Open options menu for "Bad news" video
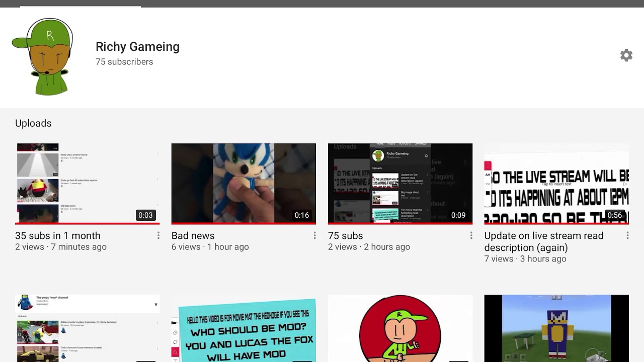This screenshot has height=362, width=644. pos(314,236)
